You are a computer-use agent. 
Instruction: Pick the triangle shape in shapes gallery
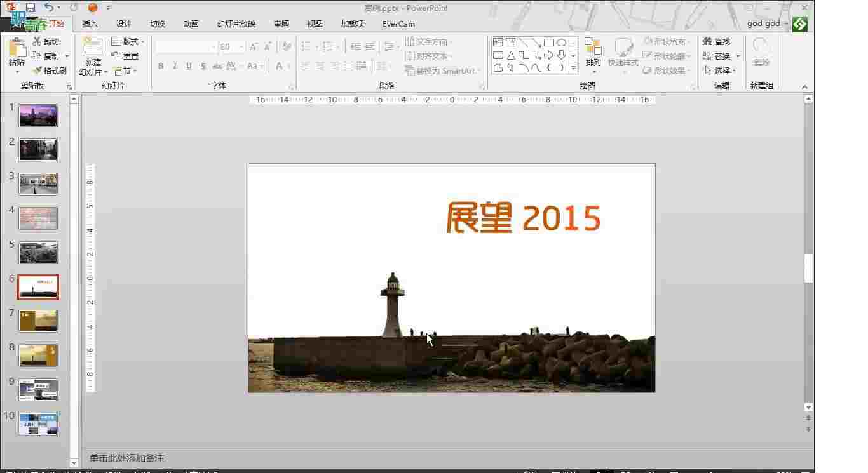[x=511, y=55]
